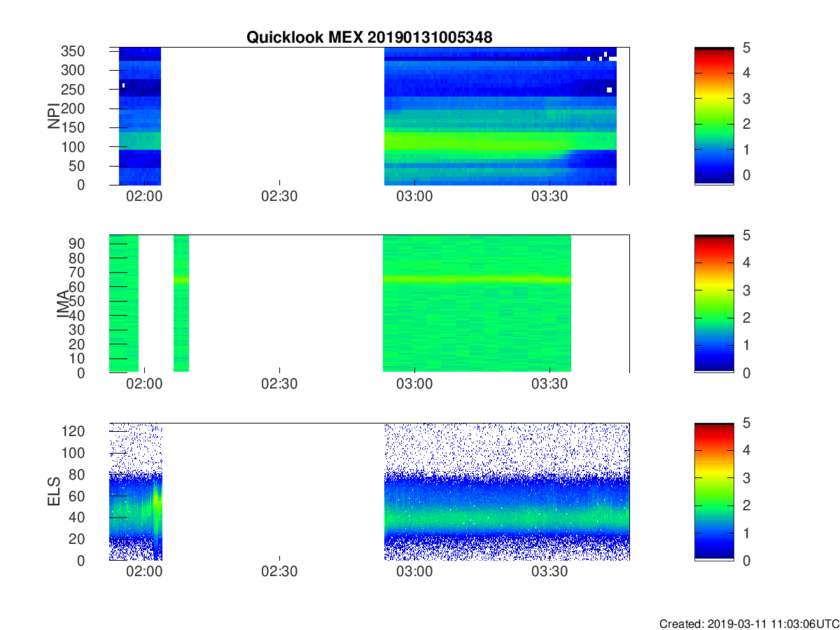Click the narrow IMA data strip near 02:08
840x630 pixels.
pyautogui.click(x=181, y=304)
